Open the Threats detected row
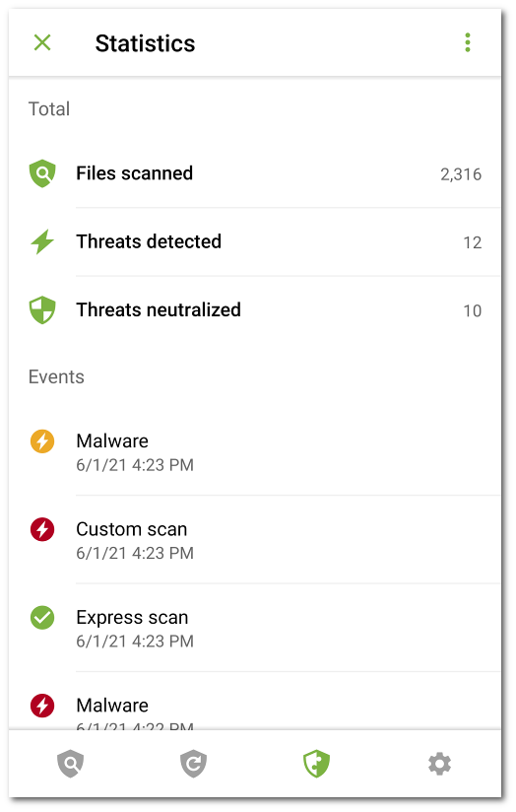 click(x=255, y=241)
